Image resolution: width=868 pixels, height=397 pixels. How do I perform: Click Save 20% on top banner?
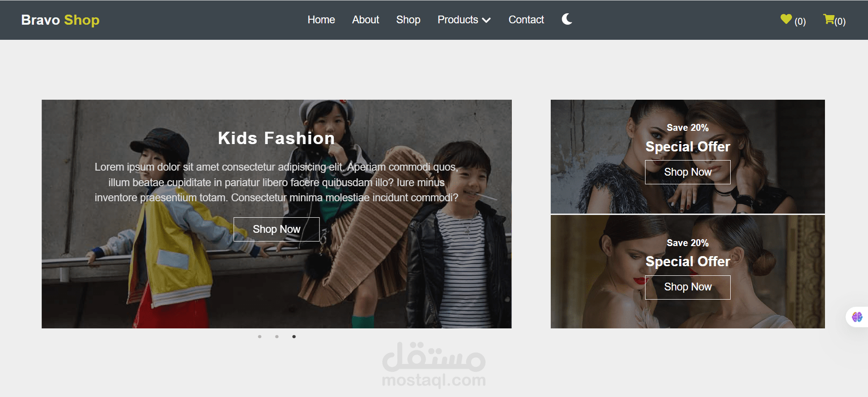pyautogui.click(x=688, y=128)
